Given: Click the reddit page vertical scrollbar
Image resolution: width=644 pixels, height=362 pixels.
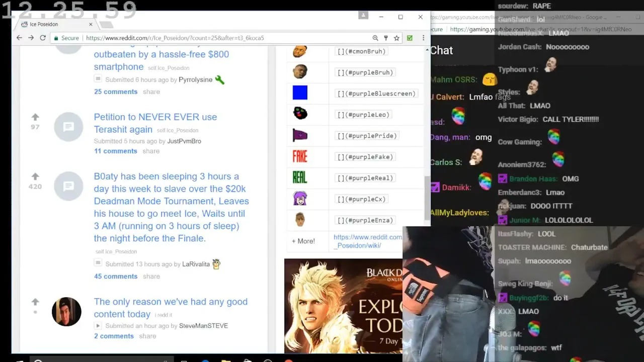Looking at the screenshot, I should (427, 197).
